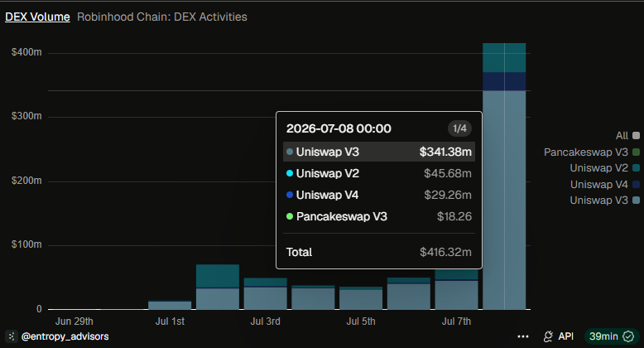
Task: Click the $100m y-axis label
Action: [x=26, y=244]
